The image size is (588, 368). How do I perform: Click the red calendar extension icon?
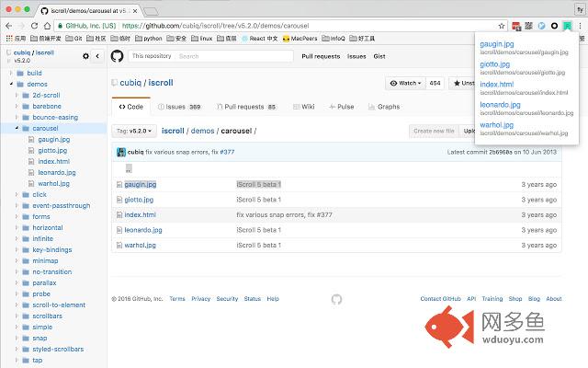tap(516, 26)
